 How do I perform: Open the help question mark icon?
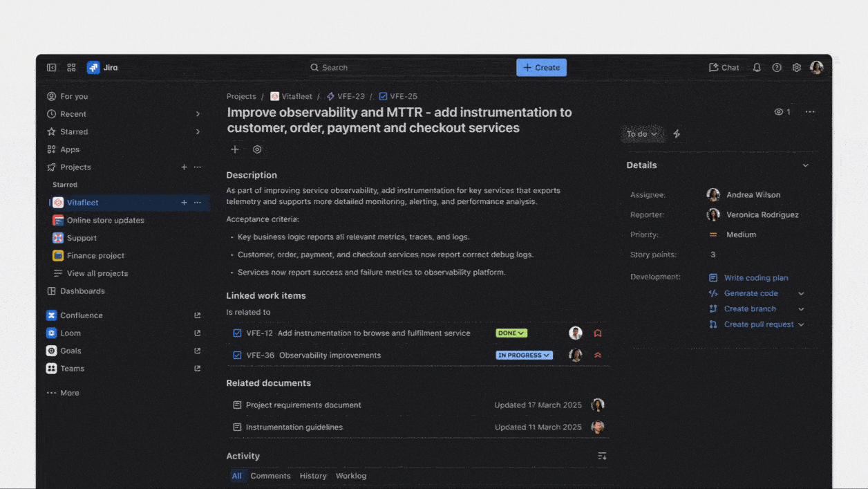[x=777, y=68]
